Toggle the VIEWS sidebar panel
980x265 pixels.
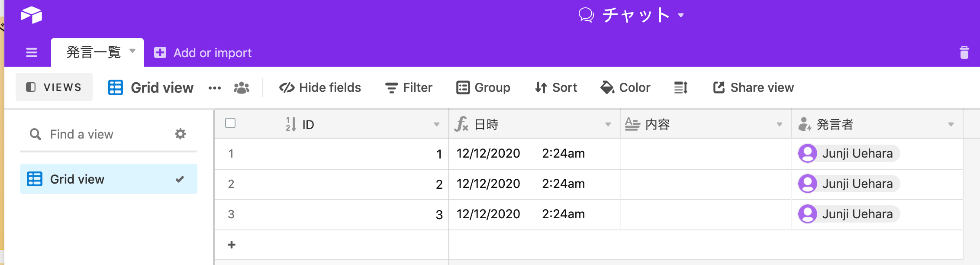[54, 87]
